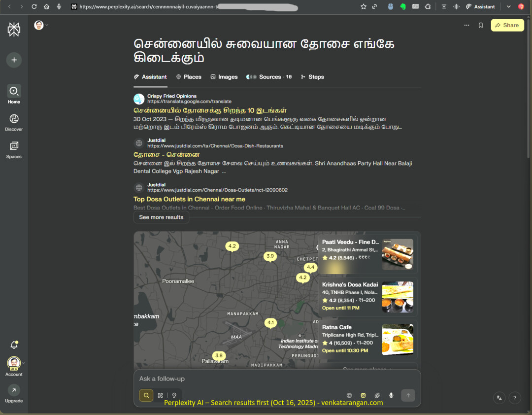Click the Perplexity logo in the sidebar
This screenshot has height=415, width=532.
point(14,30)
